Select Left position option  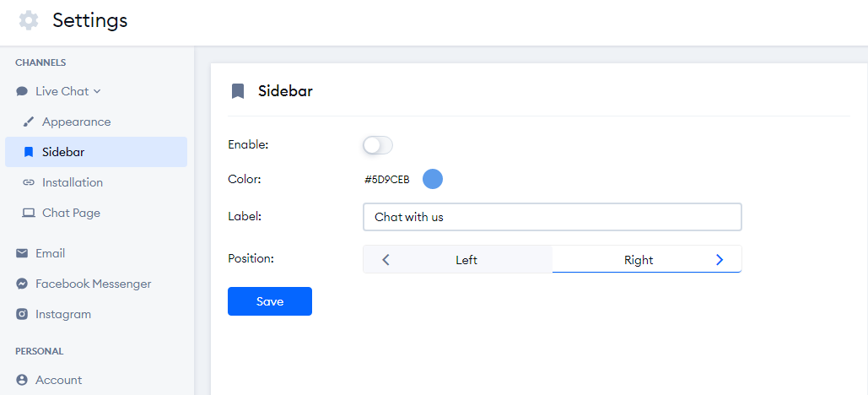(x=466, y=260)
